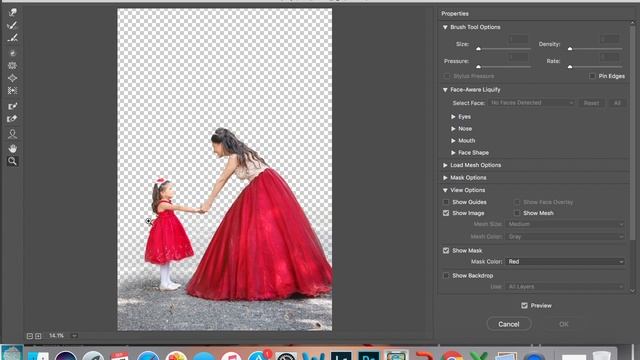Select the Freeze Mask tool
Screen dimensions: 640x360
[x=12, y=106]
